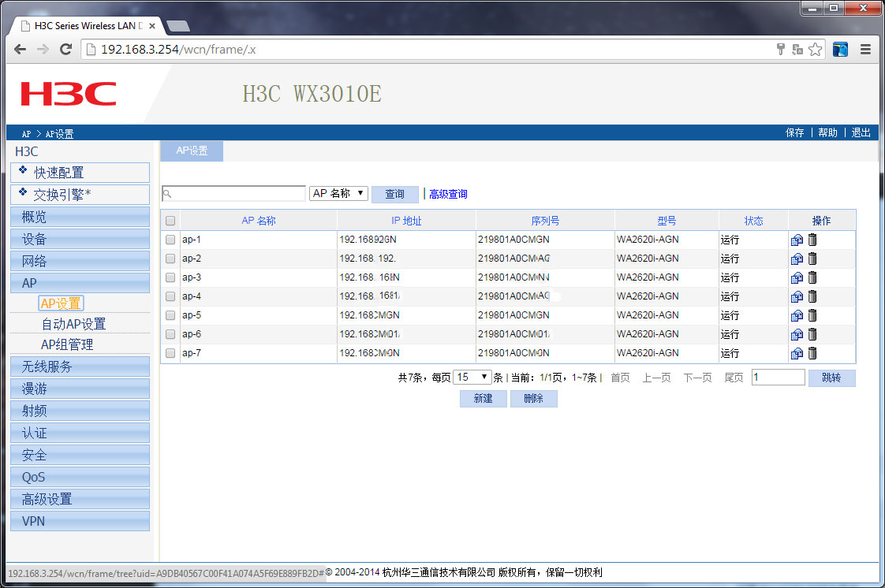Viewport: 885px width, 588px height.
Task: Select the AP设置 tree item
Action: click(x=61, y=303)
